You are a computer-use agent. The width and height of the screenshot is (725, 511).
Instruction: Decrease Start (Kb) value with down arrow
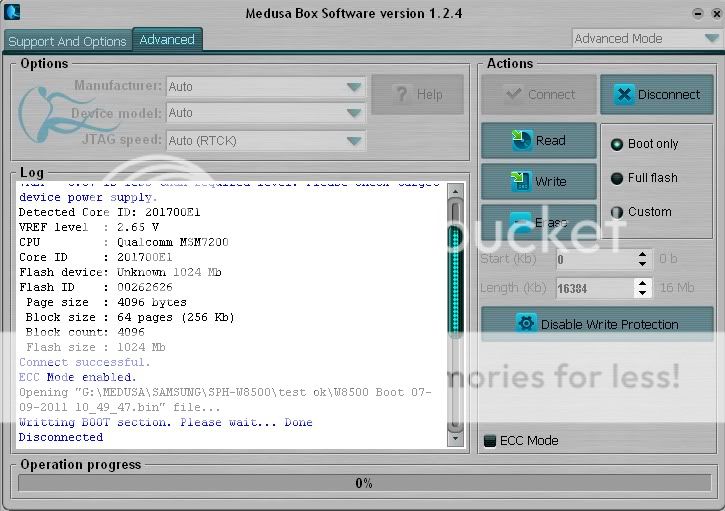[642, 264]
